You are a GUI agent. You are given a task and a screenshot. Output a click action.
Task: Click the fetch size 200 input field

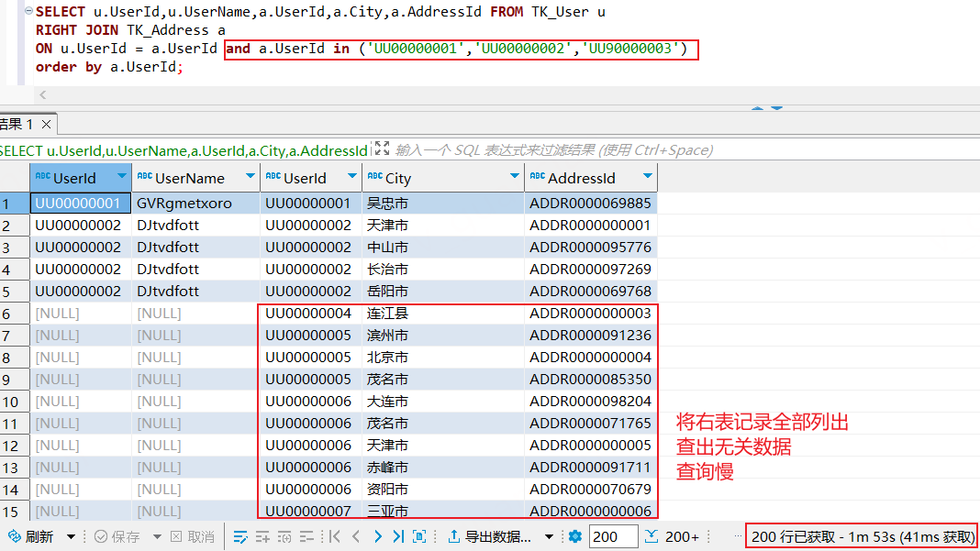pos(613,536)
